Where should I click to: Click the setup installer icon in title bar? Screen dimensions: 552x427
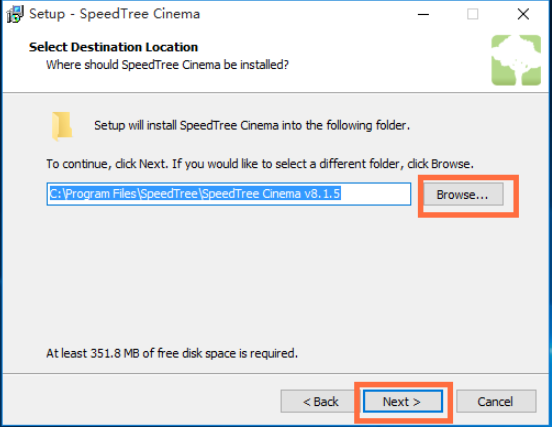tap(15, 14)
